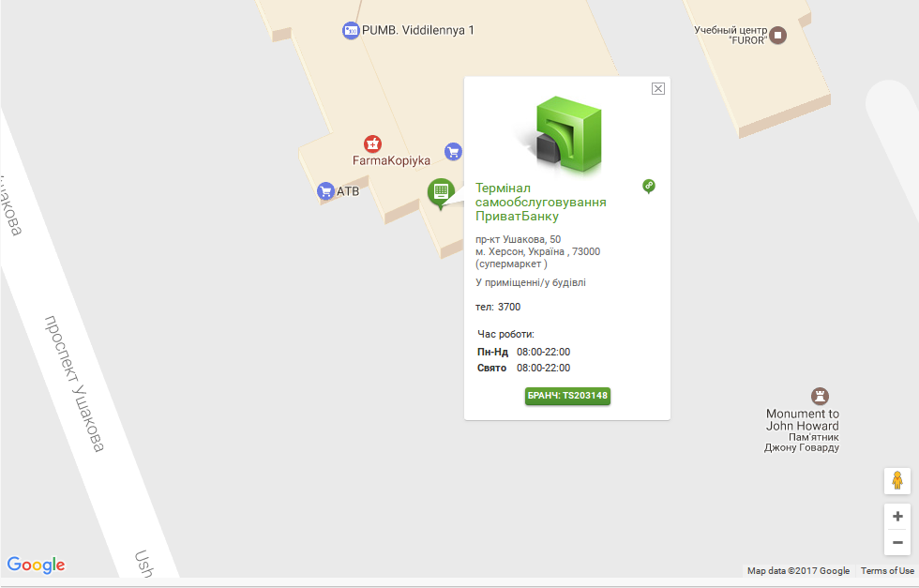Image resolution: width=919 pixels, height=588 pixels.
Task: Click the FarmaKopiyka label text
Action: [391, 160]
